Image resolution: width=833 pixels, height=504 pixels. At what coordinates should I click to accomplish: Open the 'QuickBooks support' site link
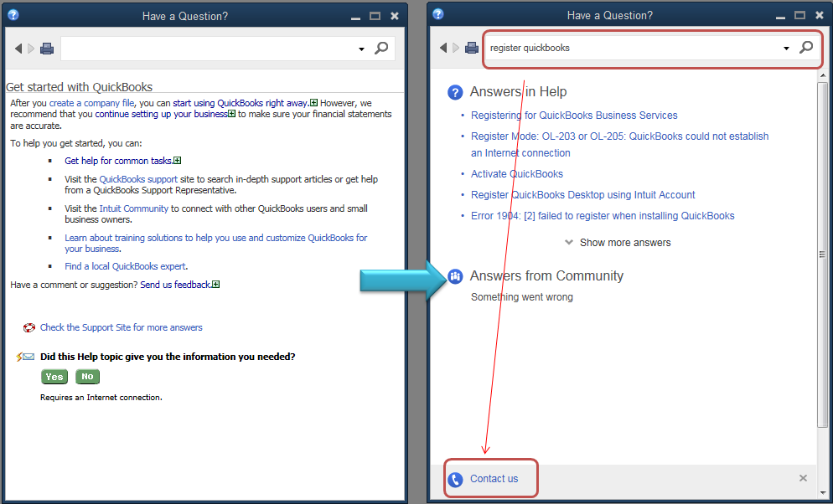138,179
